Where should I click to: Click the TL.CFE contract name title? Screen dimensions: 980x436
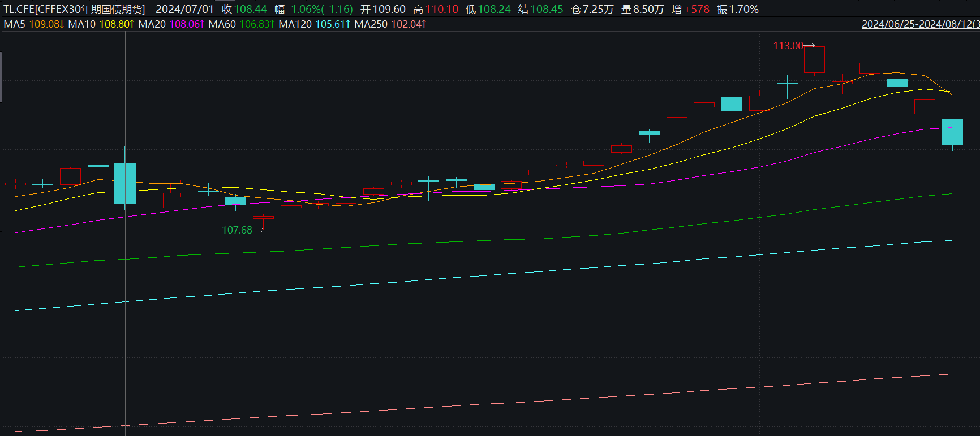(x=74, y=10)
